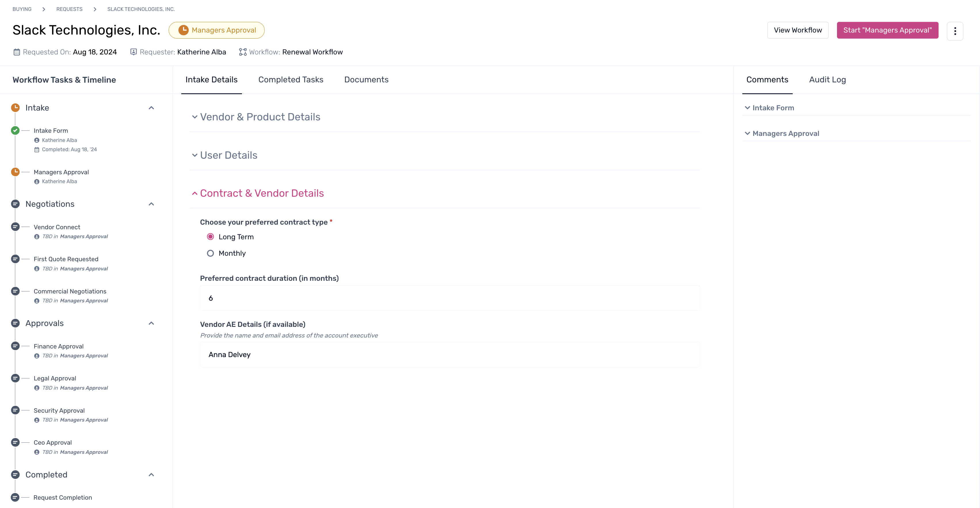
Task: Click the orange Intake stage status icon
Action: pos(15,108)
